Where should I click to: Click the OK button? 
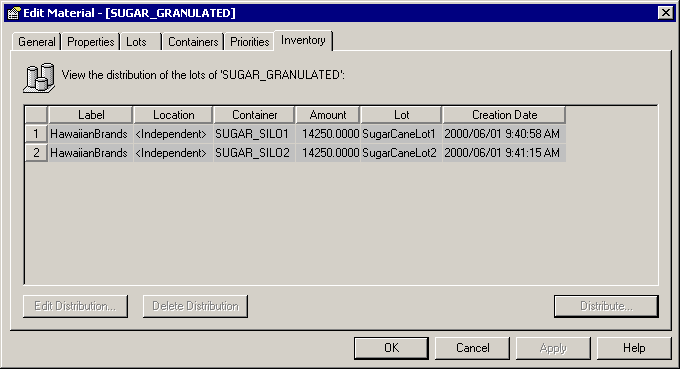click(x=391, y=348)
